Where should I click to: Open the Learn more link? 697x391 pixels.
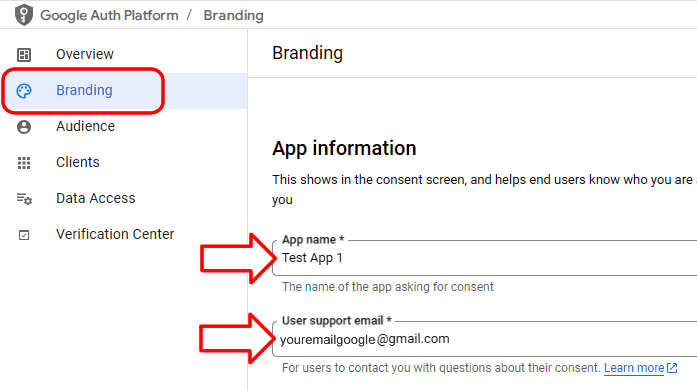(x=634, y=368)
